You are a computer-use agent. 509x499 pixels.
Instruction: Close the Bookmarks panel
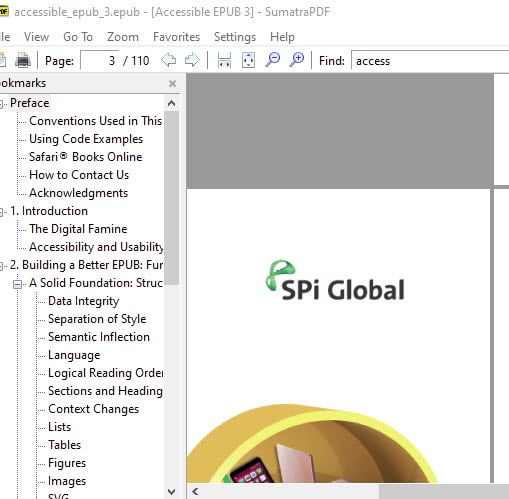[172, 83]
